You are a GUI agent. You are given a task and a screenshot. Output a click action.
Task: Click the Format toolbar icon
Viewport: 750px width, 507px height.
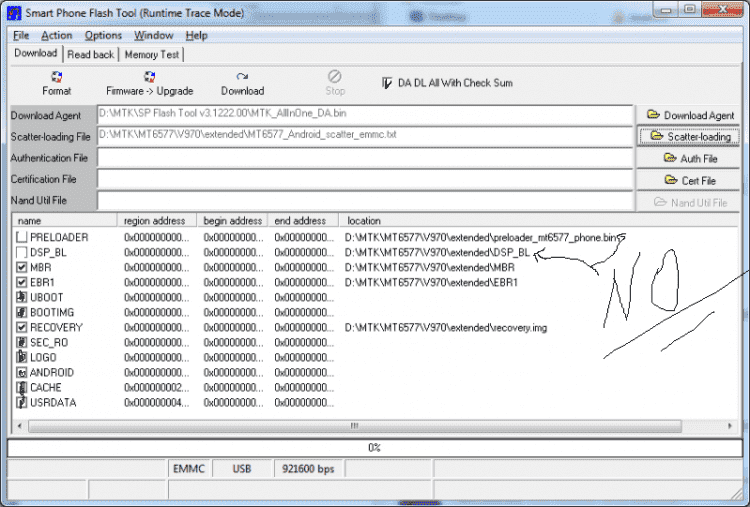tap(56, 77)
